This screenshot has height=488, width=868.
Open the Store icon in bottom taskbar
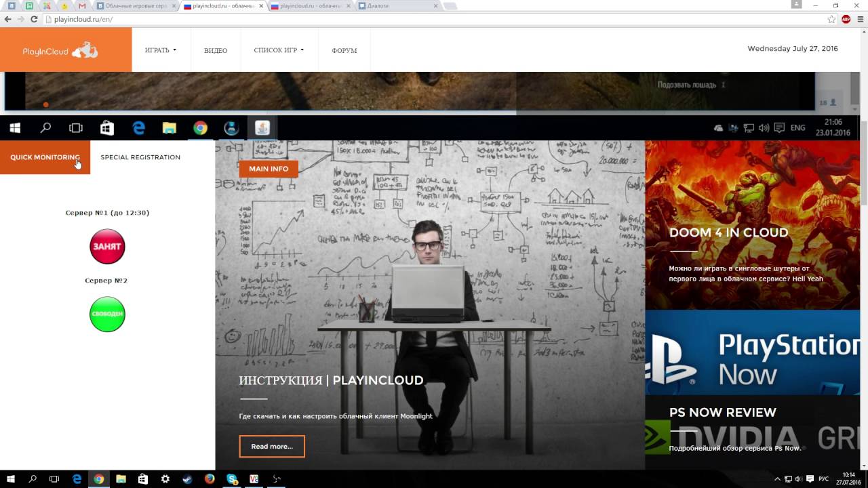click(143, 479)
